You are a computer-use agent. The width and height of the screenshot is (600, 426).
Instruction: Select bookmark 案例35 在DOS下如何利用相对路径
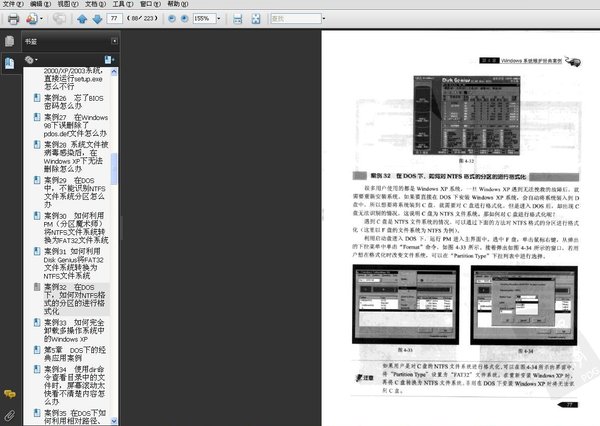75,417
